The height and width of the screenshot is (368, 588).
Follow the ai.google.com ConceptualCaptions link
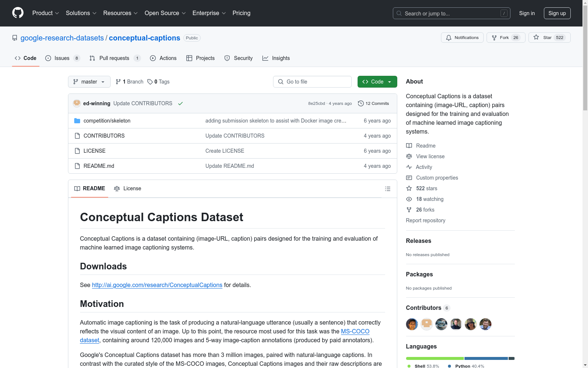tap(157, 285)
